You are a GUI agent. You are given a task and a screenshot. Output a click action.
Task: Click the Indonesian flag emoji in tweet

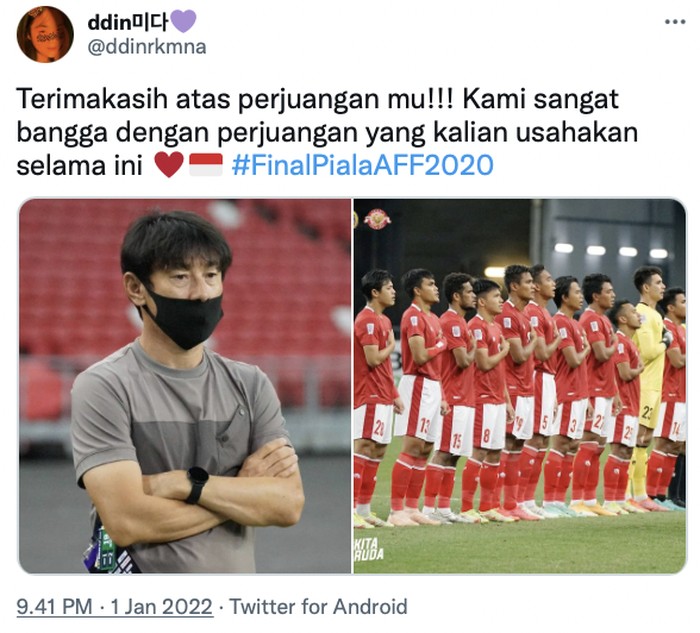206,165
